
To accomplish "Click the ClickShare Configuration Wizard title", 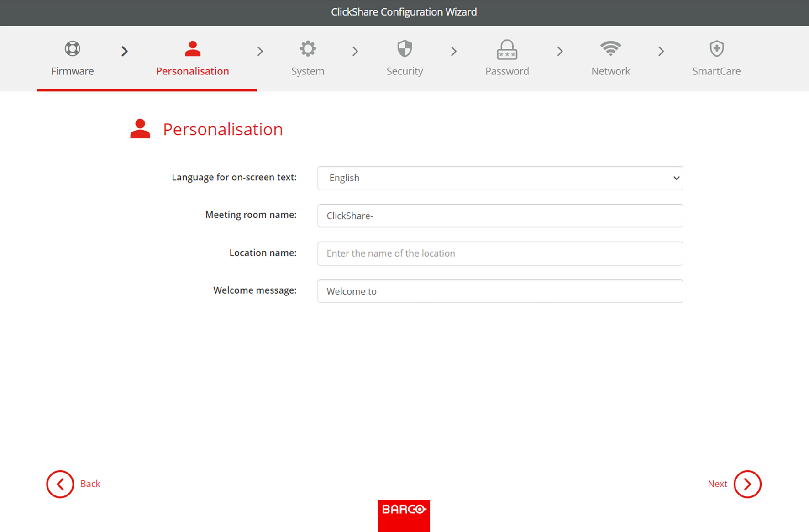I will 404,12.
